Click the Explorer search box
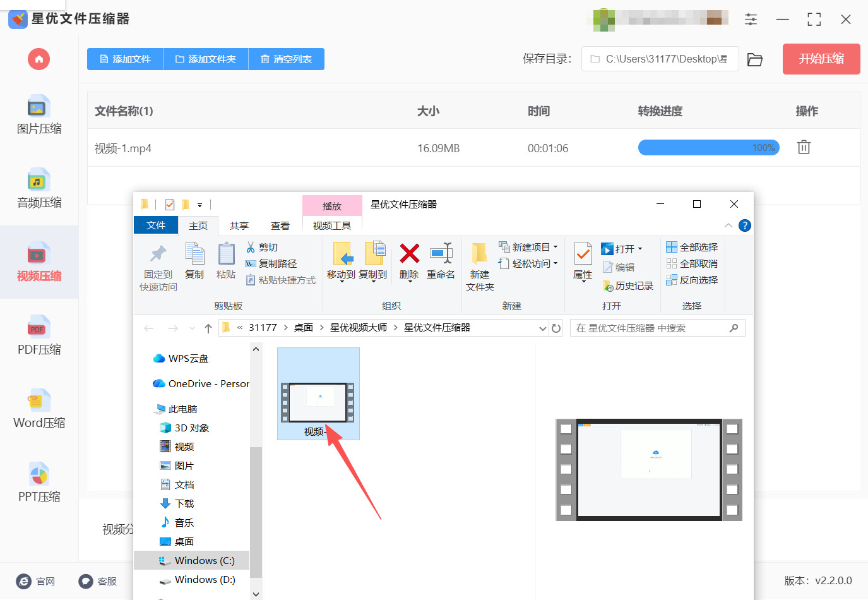 pos(658,328)
